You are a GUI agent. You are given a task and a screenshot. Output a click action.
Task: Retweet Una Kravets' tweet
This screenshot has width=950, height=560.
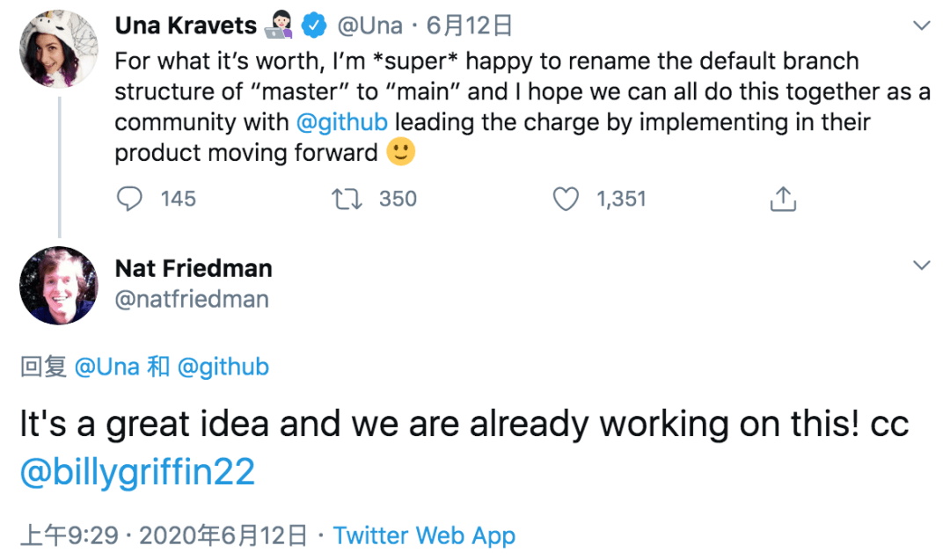(x=347, y=199)
